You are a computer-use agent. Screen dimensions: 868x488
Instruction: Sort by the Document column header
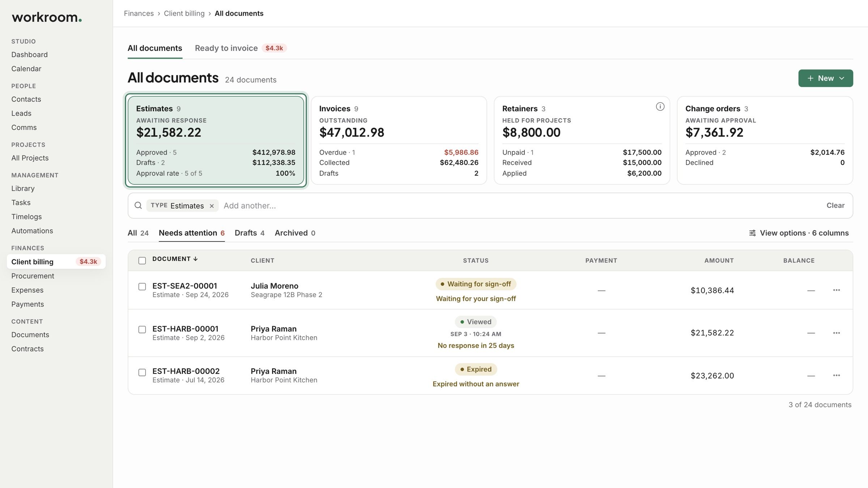click(175, 259)
